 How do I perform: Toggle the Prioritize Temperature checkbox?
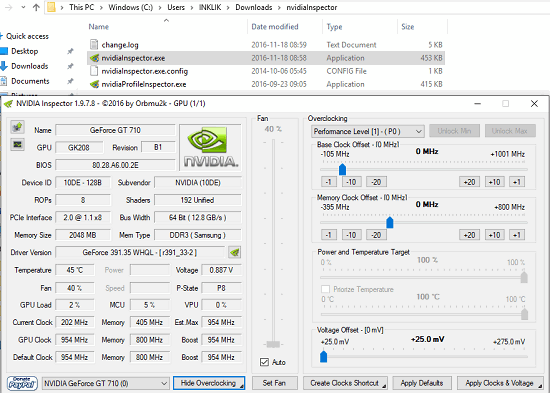[x=325, y=289]
